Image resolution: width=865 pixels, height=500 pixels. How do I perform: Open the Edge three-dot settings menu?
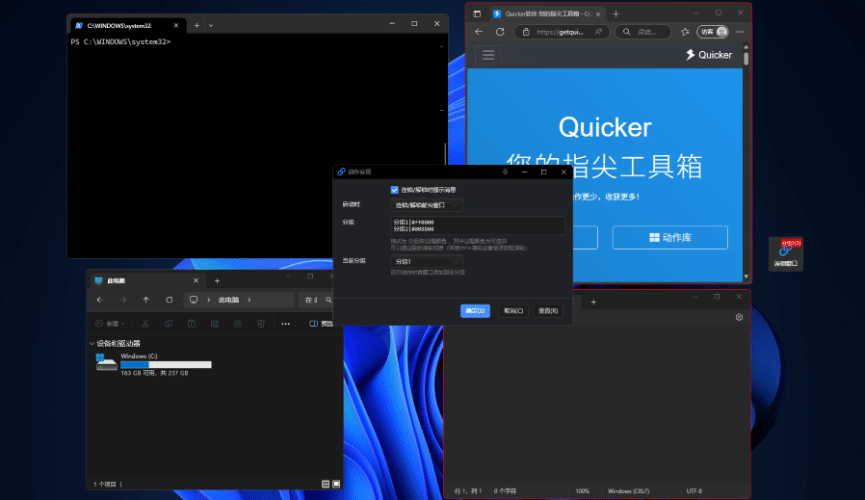[x=740, y=32]
